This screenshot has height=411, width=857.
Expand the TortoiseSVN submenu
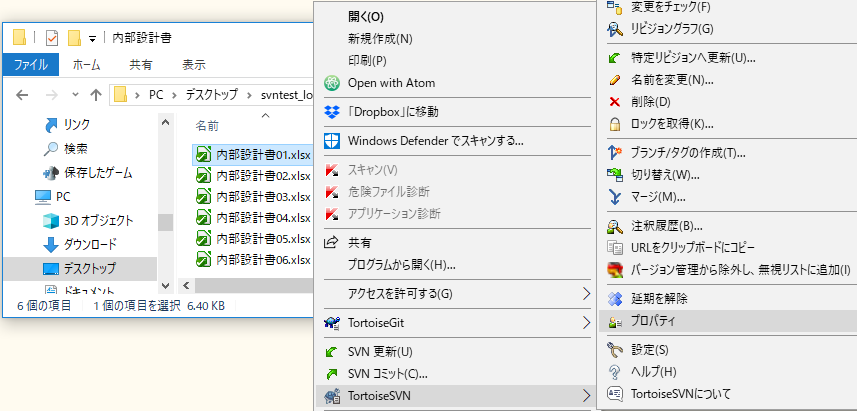coord(586,395)
